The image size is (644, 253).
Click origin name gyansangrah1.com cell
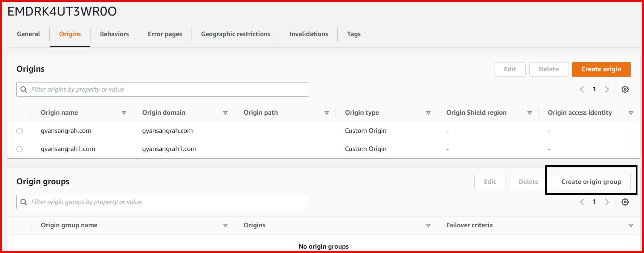coord(68,149)
